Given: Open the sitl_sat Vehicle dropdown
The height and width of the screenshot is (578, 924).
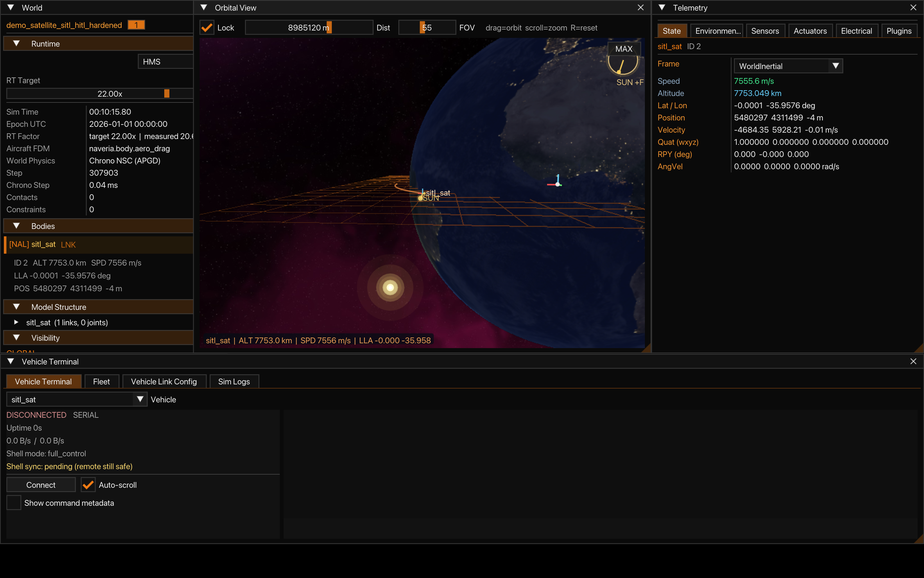Looking at the screenshot, I should click(x=77, y=399).
